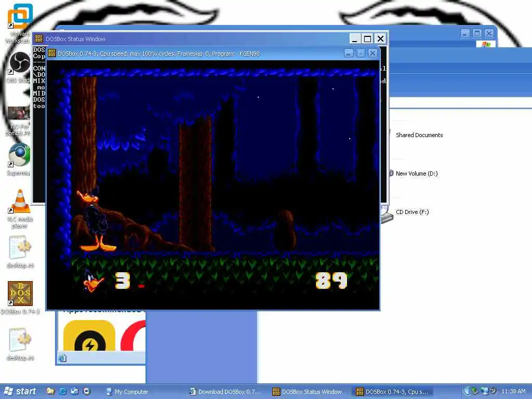
Task: Click the Show Desktop Quick Launch icon
Action: 75,392
